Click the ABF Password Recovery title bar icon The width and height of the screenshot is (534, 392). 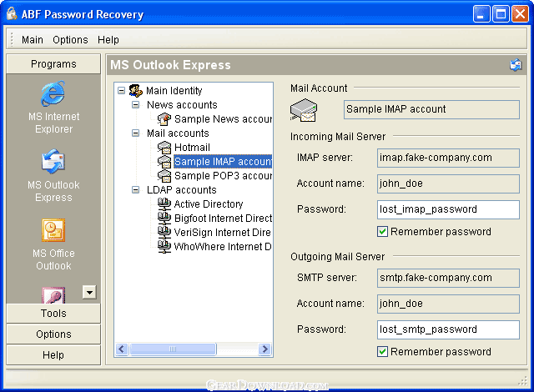(x=12, y=13)
